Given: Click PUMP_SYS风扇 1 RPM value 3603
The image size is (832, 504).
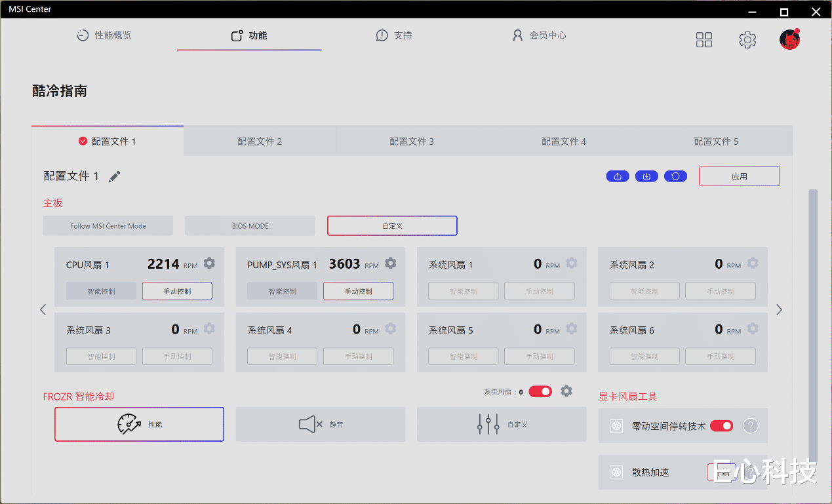Looking at the screenshot, I should pyautogui.click(x=345, y=263).
